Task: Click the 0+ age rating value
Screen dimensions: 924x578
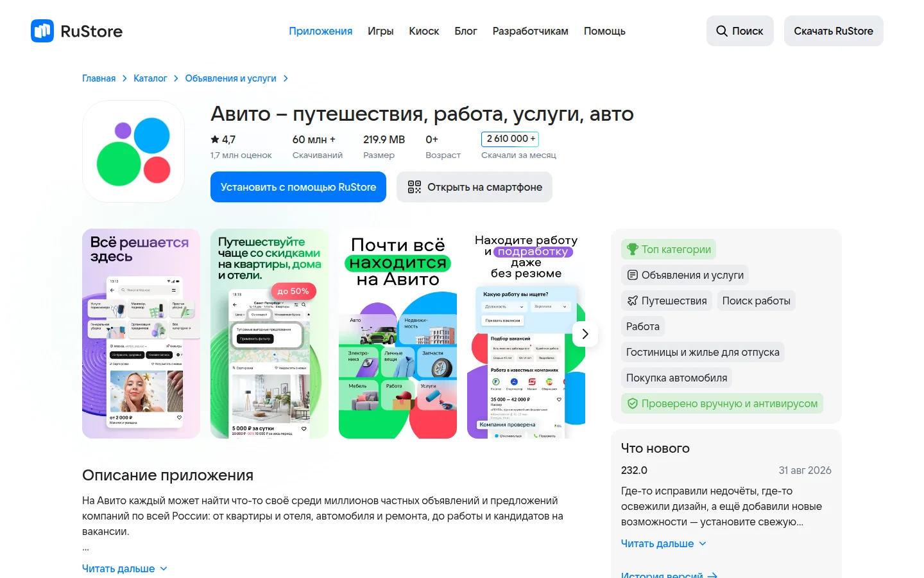Action: pos(432,139)
